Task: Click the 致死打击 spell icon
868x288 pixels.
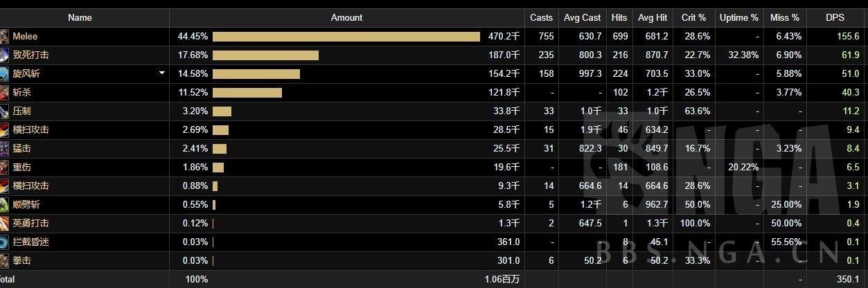Action: click(x=4, y=55)
